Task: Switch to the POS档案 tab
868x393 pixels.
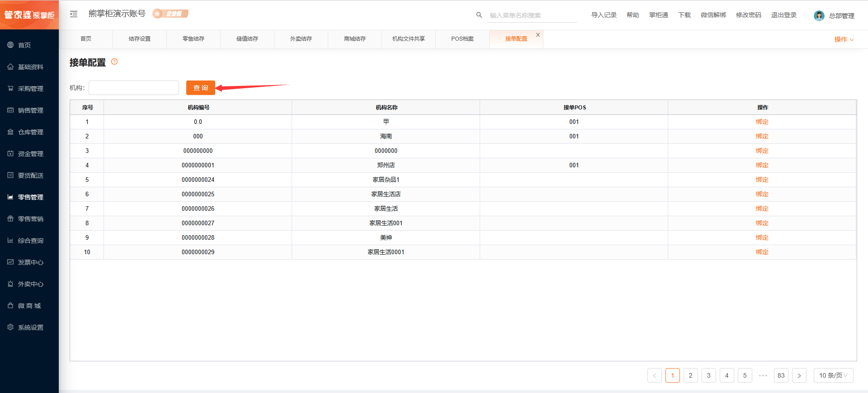Action: click(462, 39)
